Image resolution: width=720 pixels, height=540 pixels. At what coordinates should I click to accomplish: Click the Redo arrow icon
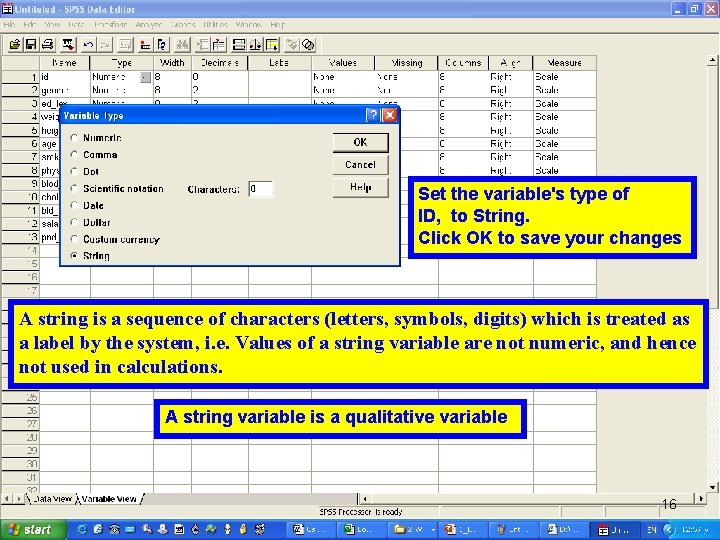[x=105, y=45]
